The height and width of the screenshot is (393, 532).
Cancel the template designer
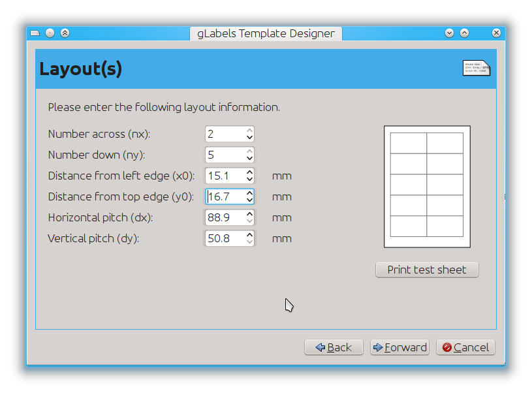point(465,347)
